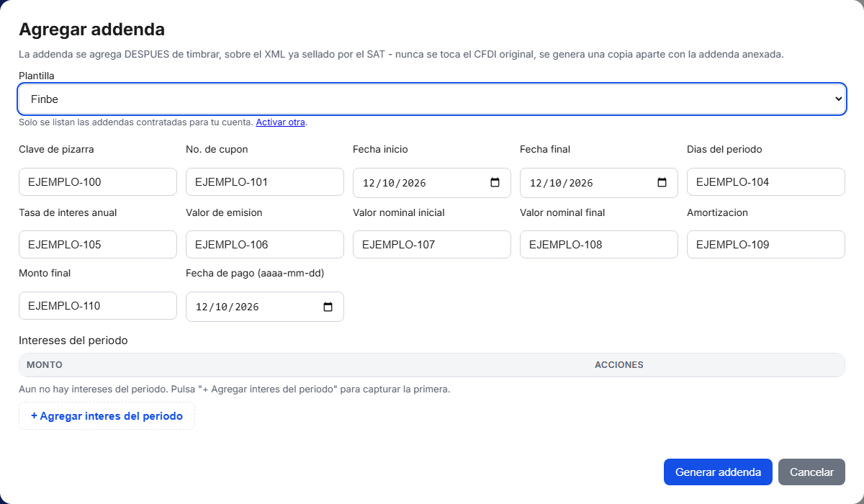Open calendar picker in Fecha inicio field
This screenshot has width=864, height=504.
click(495, 183)
